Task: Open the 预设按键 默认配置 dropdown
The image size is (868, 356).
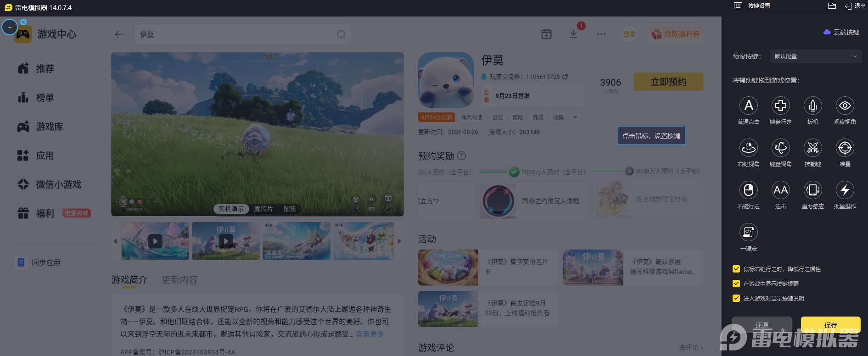Action: (816, 56)
